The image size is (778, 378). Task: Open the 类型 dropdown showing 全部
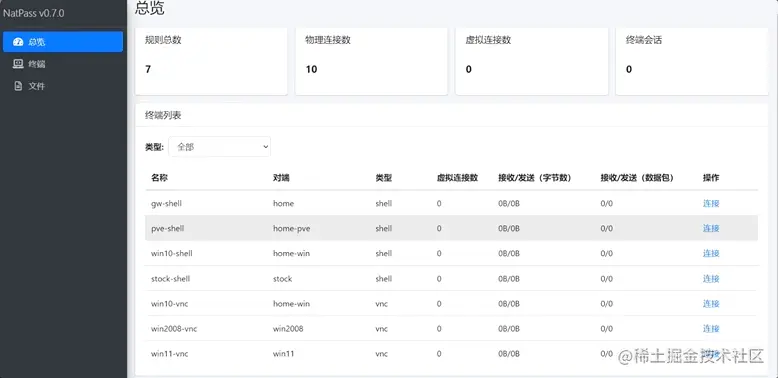coord(219,147)
